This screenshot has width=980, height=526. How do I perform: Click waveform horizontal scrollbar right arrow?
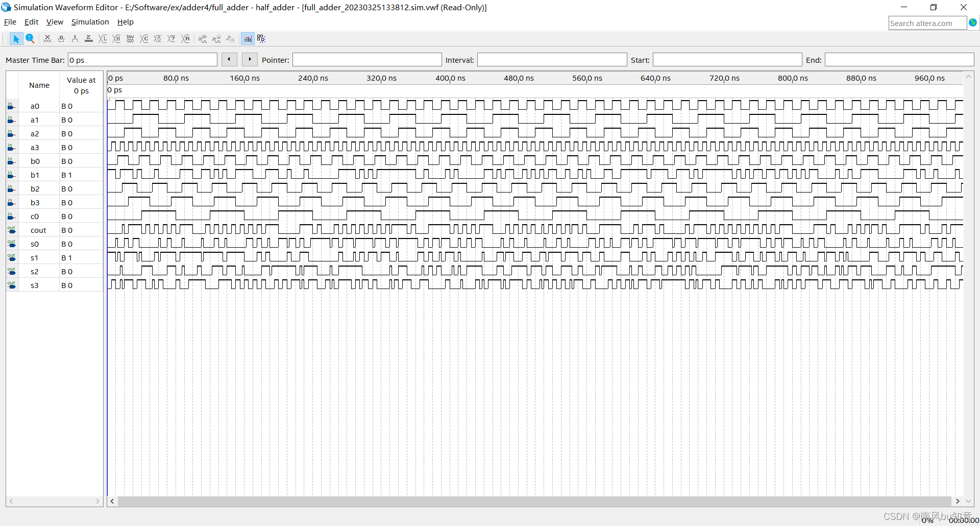958,501
